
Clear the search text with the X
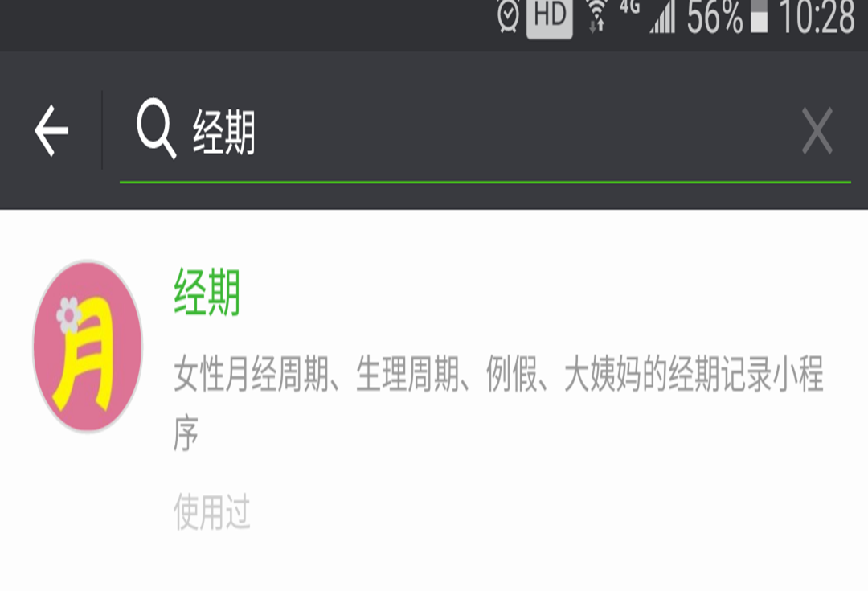817,131
